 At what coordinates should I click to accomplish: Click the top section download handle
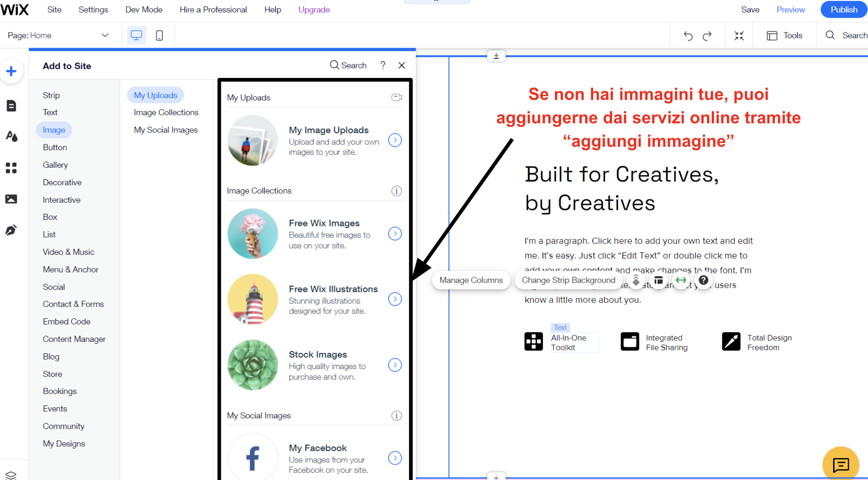point(496,56)
